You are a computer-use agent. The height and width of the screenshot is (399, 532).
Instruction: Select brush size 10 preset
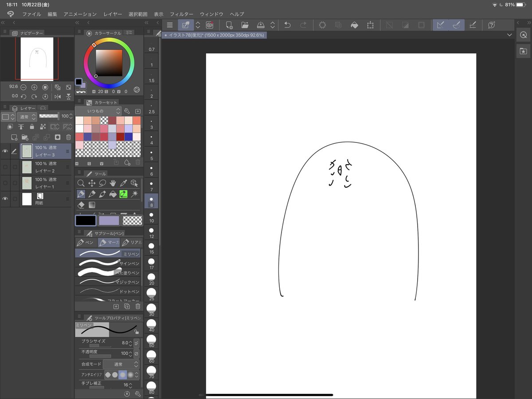pyautogui.click(x=151, y=217)
